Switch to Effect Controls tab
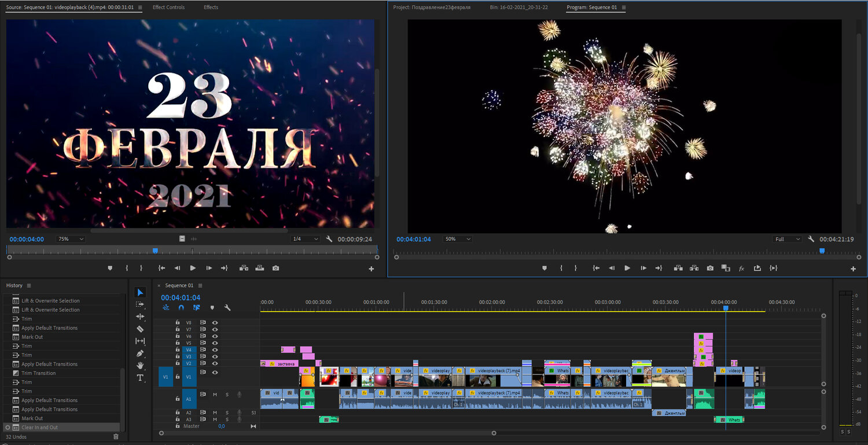This screenshot has width=868, height=445. [169, 8]
